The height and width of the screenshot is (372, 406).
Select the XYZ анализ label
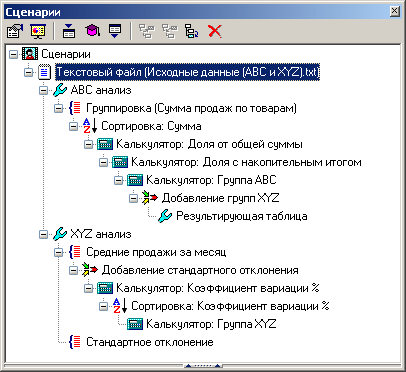point(101,234)
